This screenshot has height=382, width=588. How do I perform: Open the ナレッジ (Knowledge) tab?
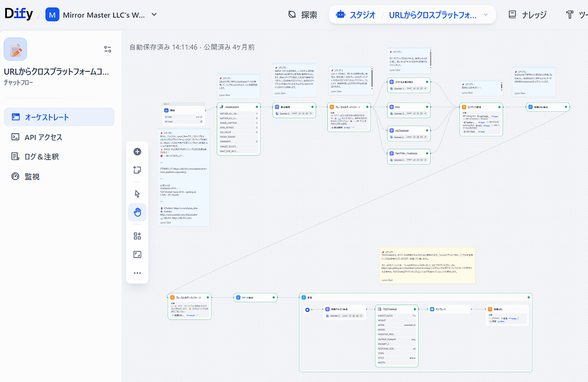(x=527, y=15)
